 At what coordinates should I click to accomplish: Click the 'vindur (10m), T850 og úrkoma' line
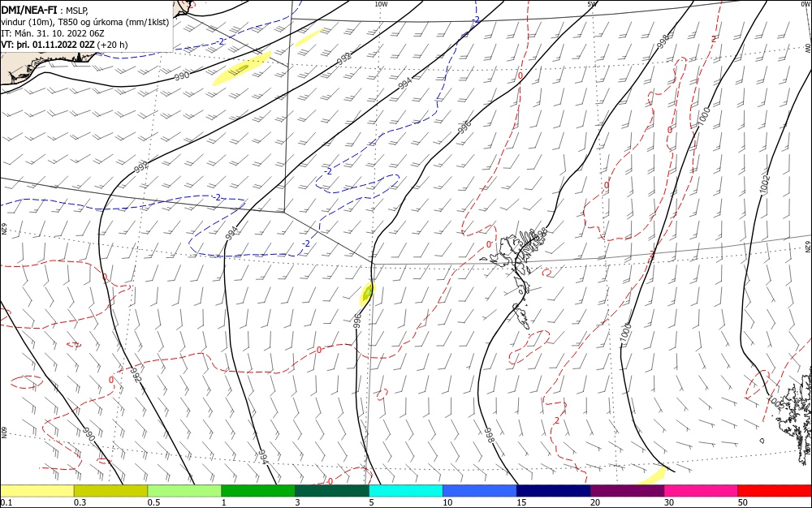tap(58, 22)
